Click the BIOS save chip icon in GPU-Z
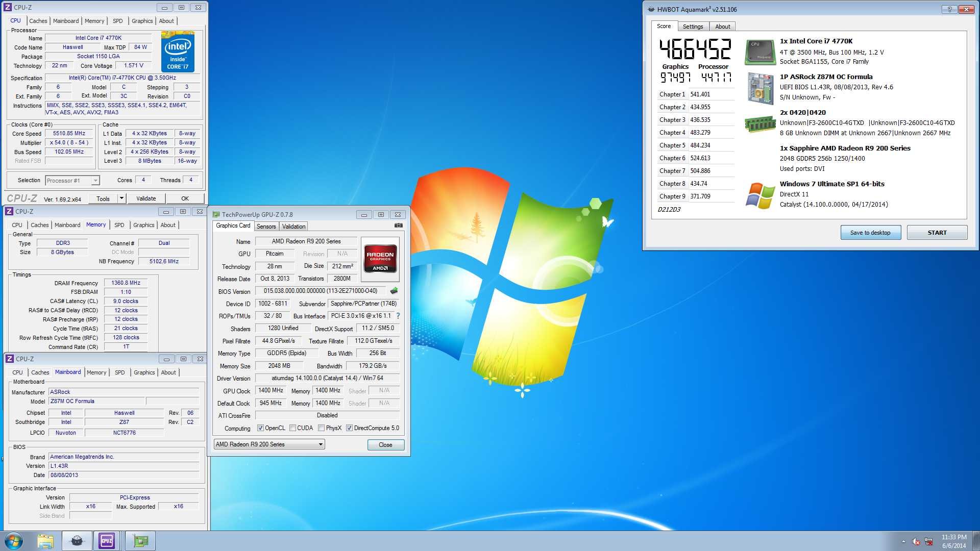Image resolution: width=980 pixels, height=551 pixels. pos(394,291)
